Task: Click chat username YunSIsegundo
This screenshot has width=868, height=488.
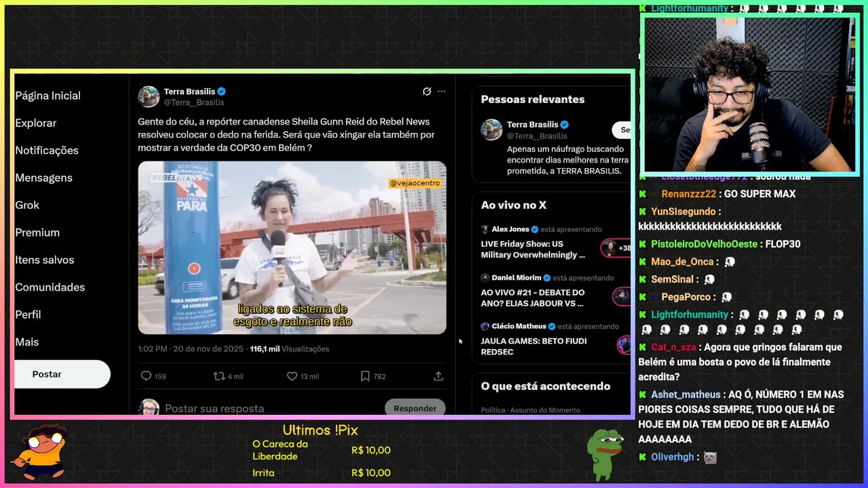Action: click(683, 211)
